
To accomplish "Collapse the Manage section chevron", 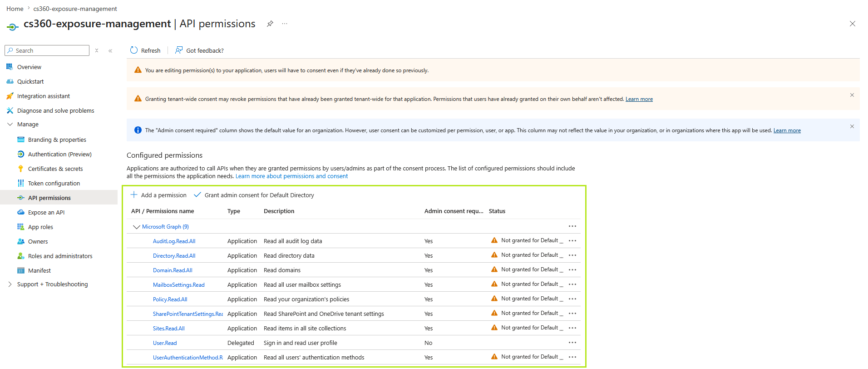I will 10,124.
